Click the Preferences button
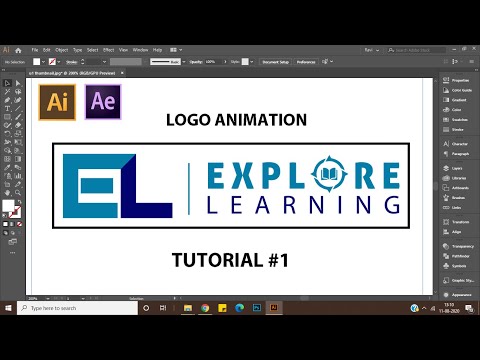Viewport: 480px width, 360px height. point(306,62)
